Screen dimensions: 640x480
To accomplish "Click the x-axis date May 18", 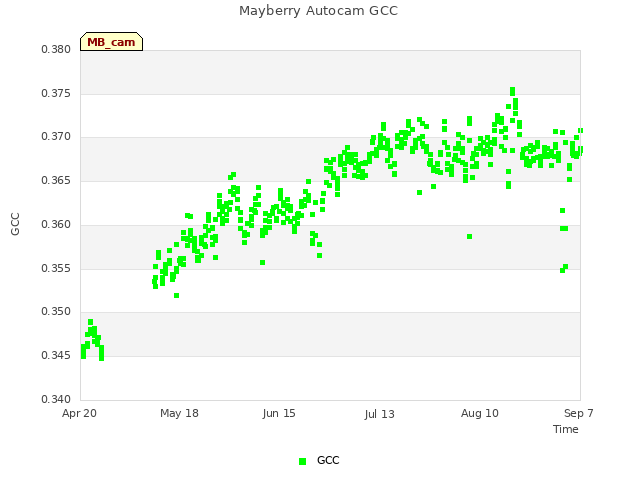I will (x=179, y=413).
